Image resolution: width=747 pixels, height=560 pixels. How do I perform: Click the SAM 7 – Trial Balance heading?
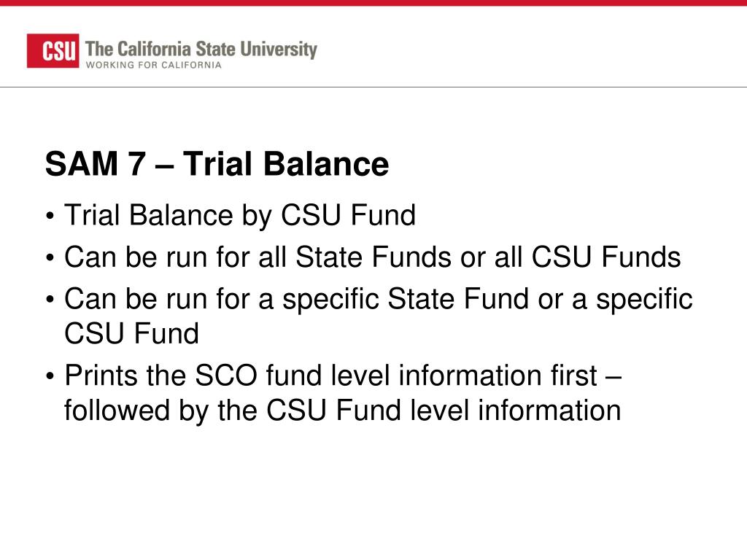[x=217, y=163]
